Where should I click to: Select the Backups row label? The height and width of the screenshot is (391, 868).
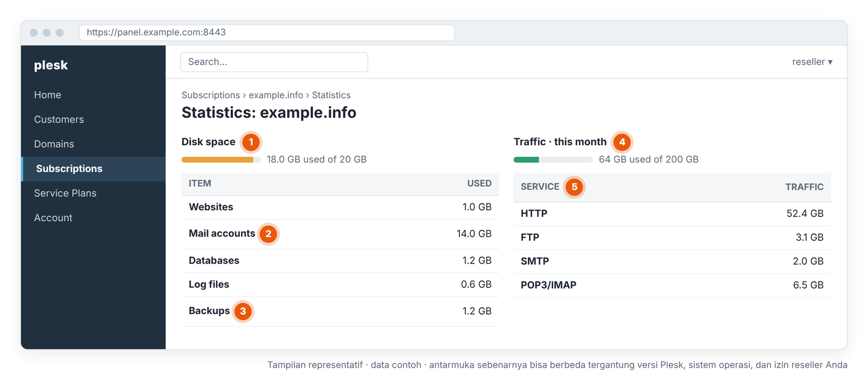click(x=209, y=311)
